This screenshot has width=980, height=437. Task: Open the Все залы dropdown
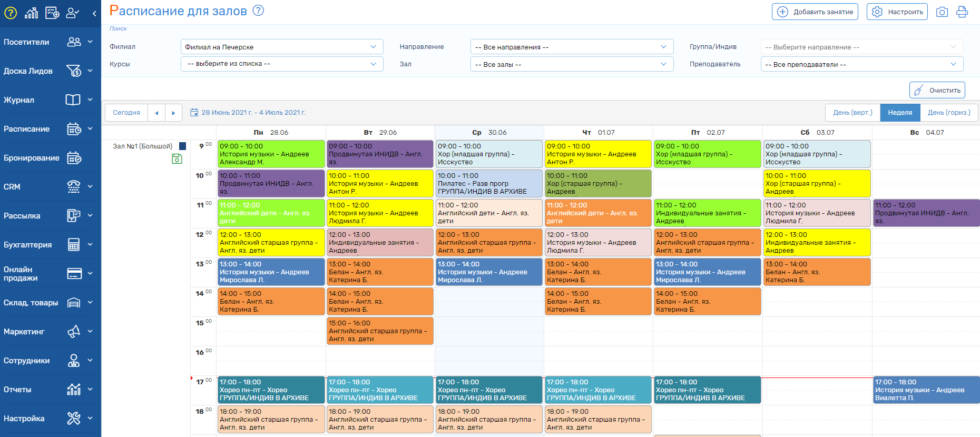tap(571, 64)
